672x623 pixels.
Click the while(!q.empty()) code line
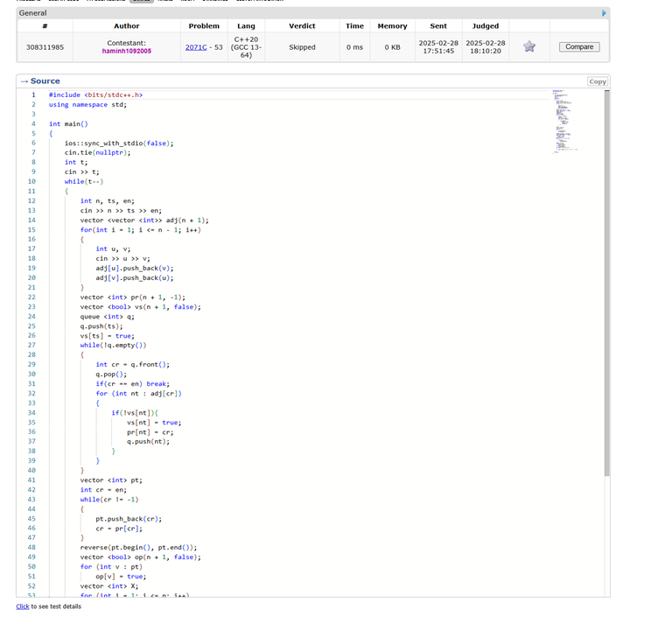pyautogui.click(x=114, y=346)
